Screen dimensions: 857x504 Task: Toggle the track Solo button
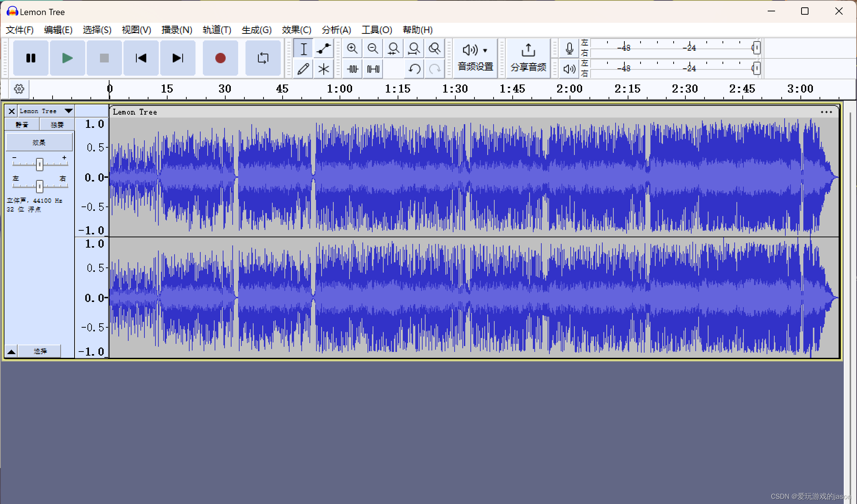point(57,125)
